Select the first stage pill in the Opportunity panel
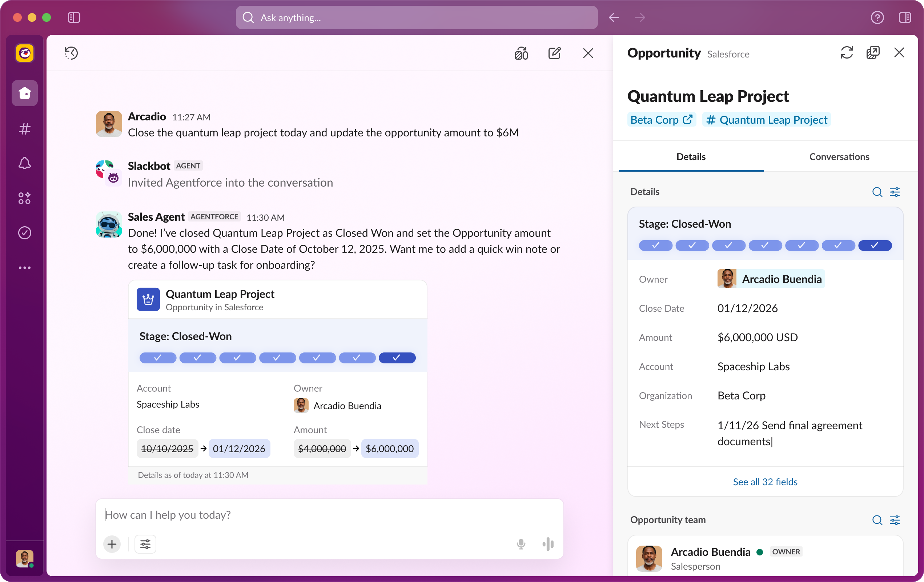This screenshot has width=924, height=582. tap(655, 245)
